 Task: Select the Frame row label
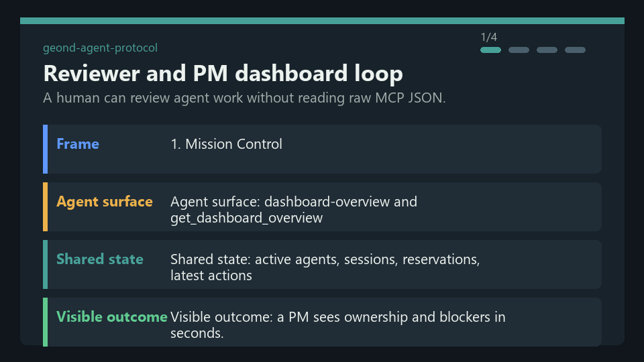point(78,144)
